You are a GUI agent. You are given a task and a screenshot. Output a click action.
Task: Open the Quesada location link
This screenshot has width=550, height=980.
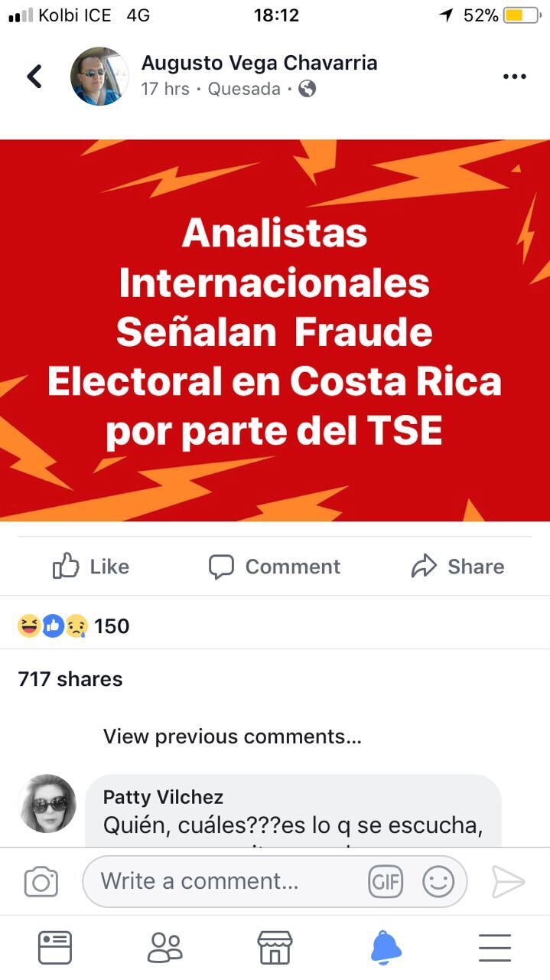point(244,89)
